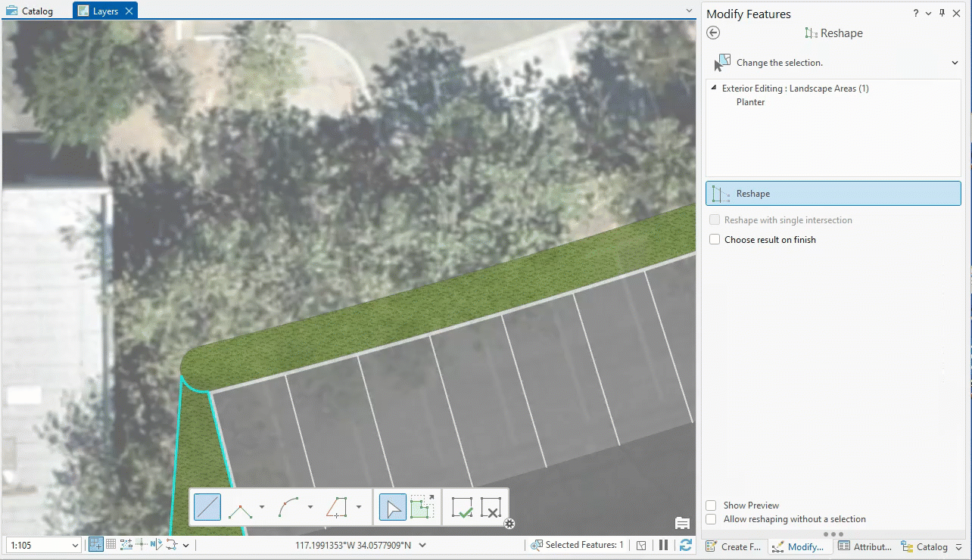Expand the docked pane tabs overflow menu

pyautogui.click(x=959, y=546)
